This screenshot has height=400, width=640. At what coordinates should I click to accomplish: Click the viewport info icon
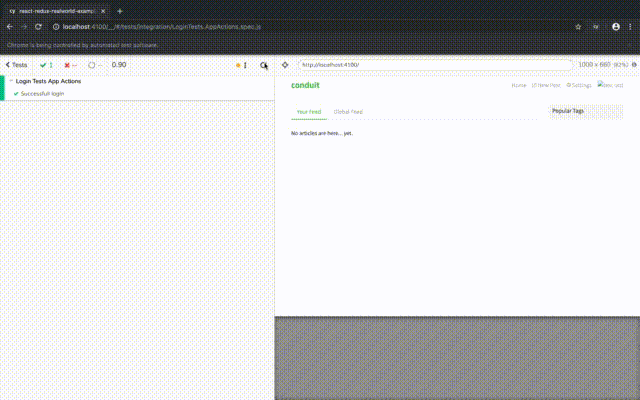(x=634, y=65)
